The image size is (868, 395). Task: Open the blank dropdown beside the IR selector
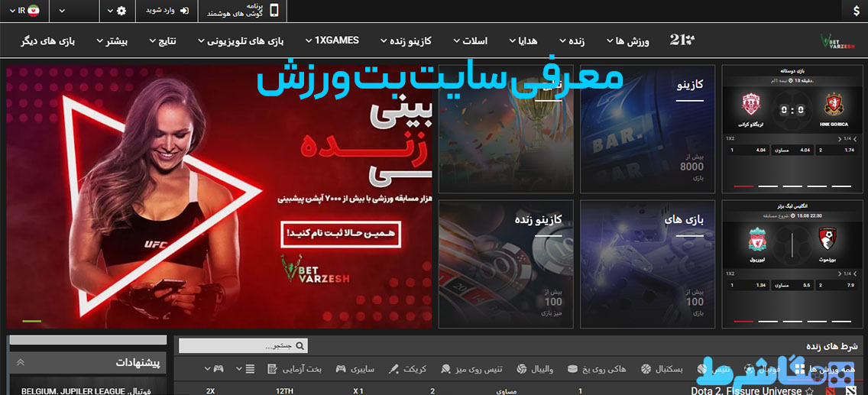tap(62, 11)
